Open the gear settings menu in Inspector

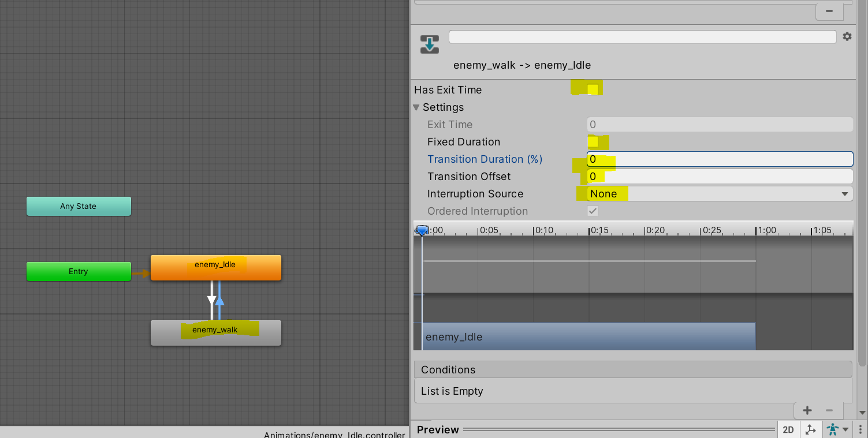pos(847,36)
